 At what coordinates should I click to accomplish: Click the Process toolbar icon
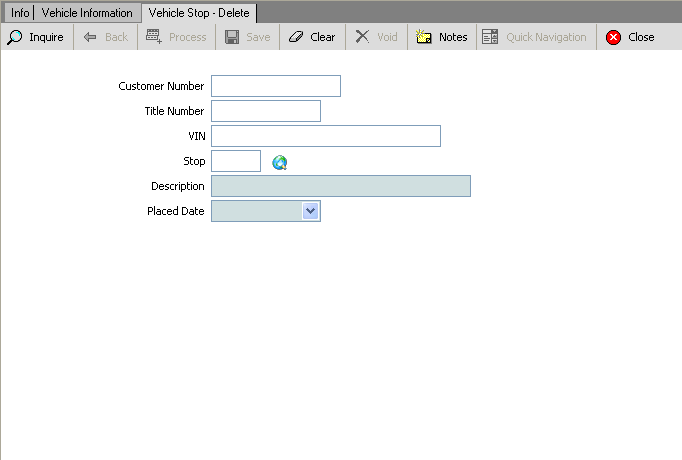176,37
